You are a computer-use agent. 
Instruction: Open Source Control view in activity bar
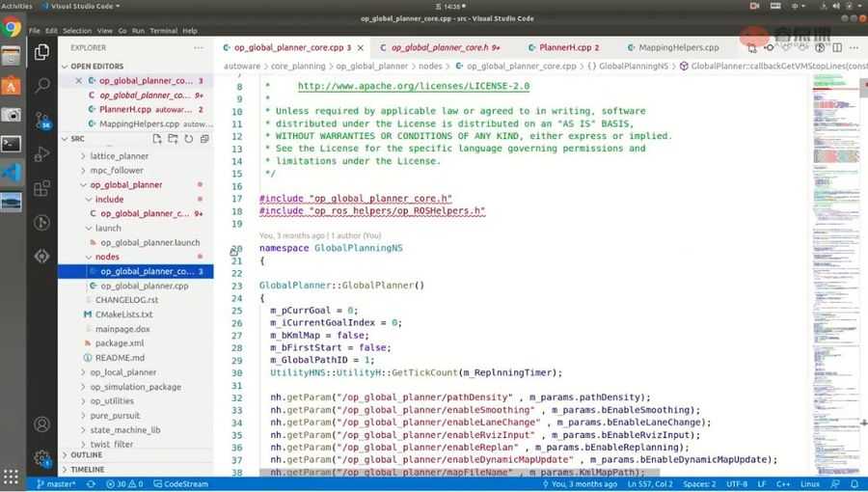pos(42,120)
